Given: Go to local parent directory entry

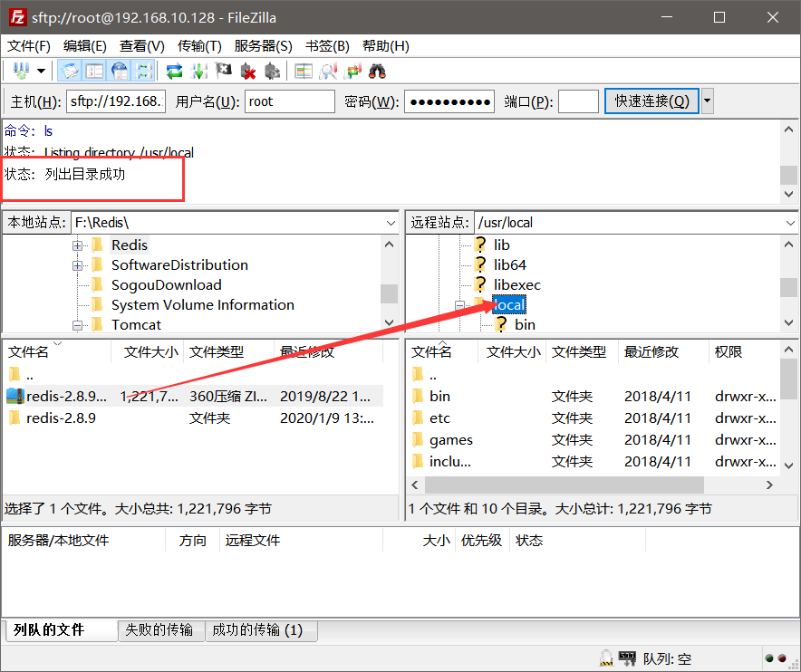Looking at the screenshot, I should click(x=30, y=376).
